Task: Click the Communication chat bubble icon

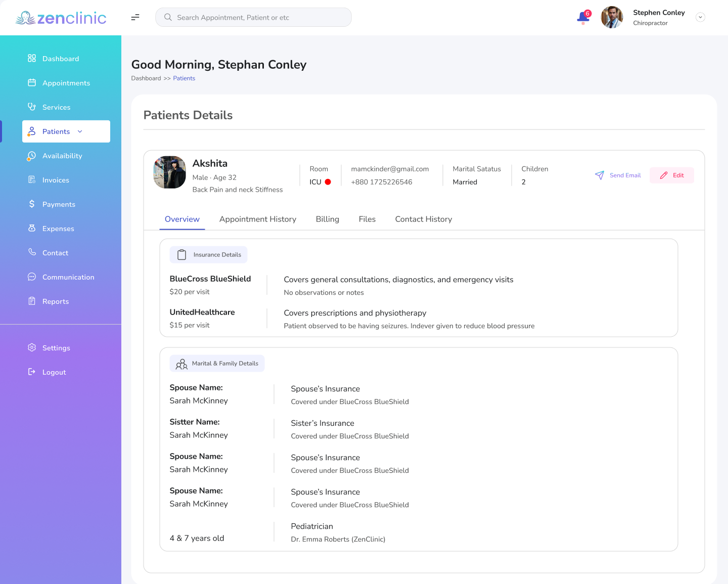Action: (x=32, y=277)
